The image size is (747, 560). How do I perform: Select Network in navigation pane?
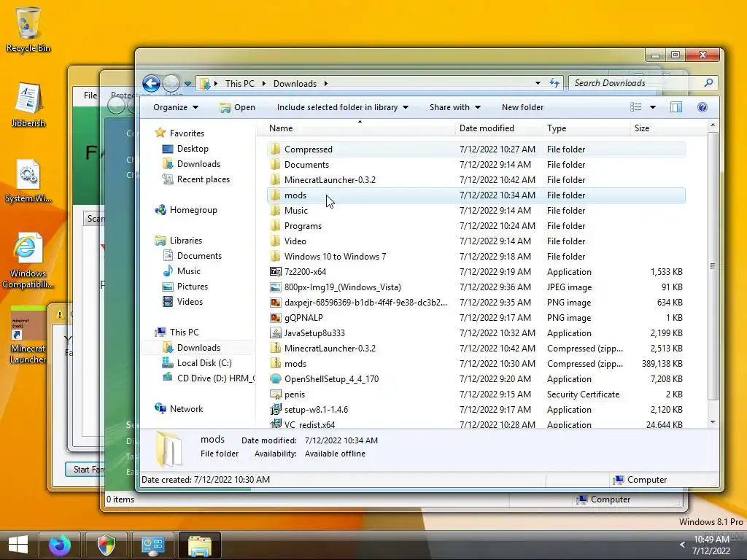click(179, 408)
